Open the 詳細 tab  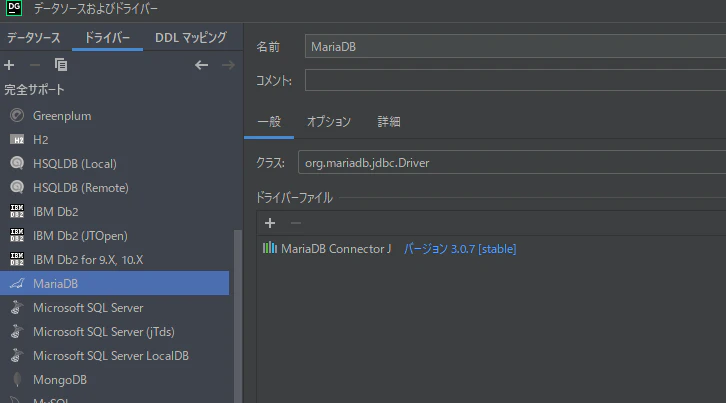[x=388, y=122]
